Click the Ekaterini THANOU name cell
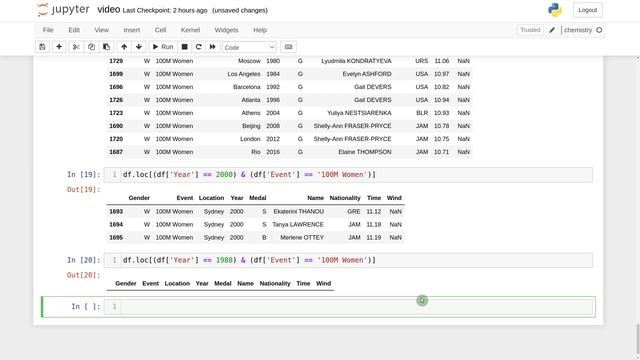This screenshot has height=360, width=640. [298, 211]
